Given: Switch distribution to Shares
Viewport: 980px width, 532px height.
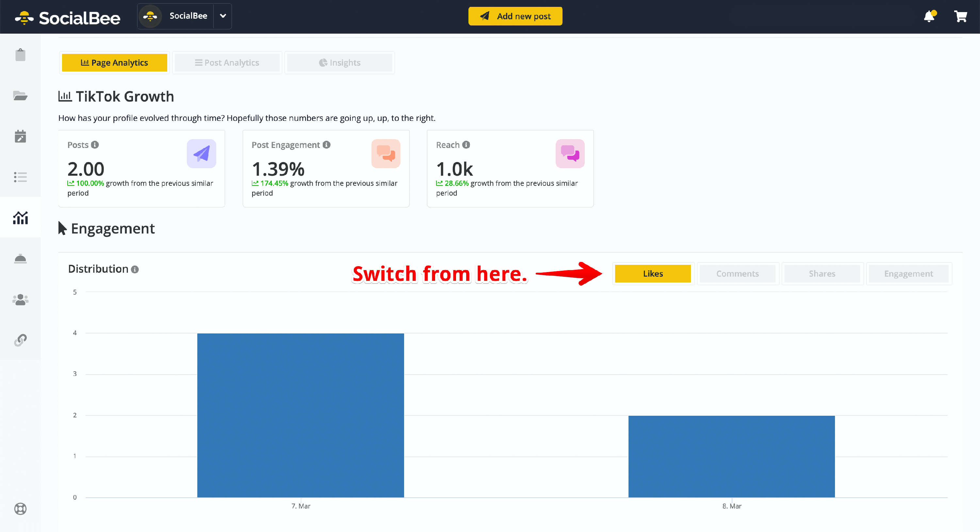Looking at the screenshot, I should [x=822, y=273].
